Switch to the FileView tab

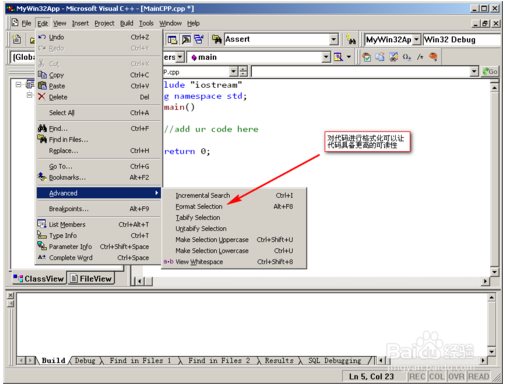point(91,278)
